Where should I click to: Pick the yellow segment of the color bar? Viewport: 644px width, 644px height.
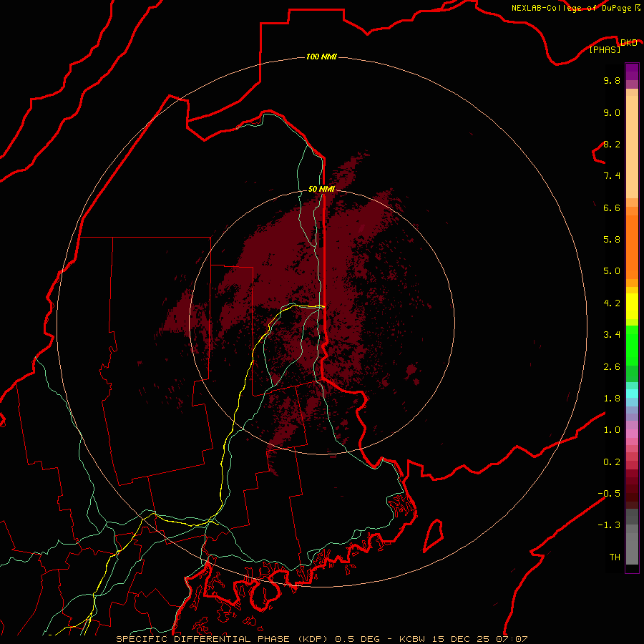[632, 306]
